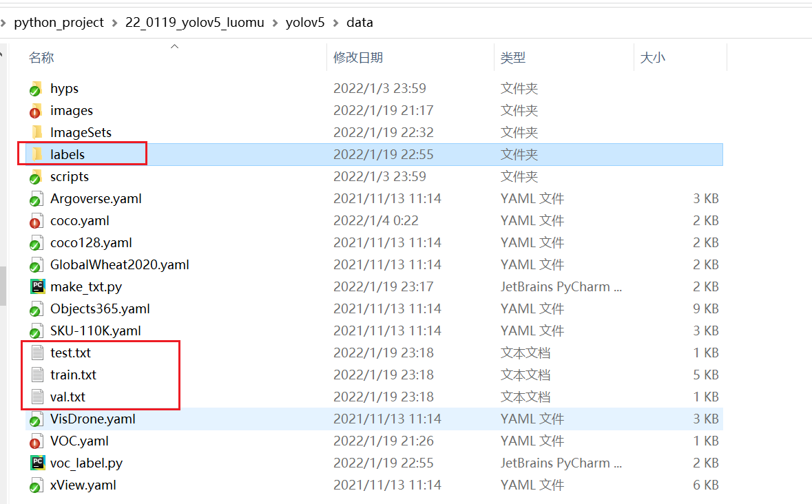Click the ImageSets folder icon

tap(37, 133)
